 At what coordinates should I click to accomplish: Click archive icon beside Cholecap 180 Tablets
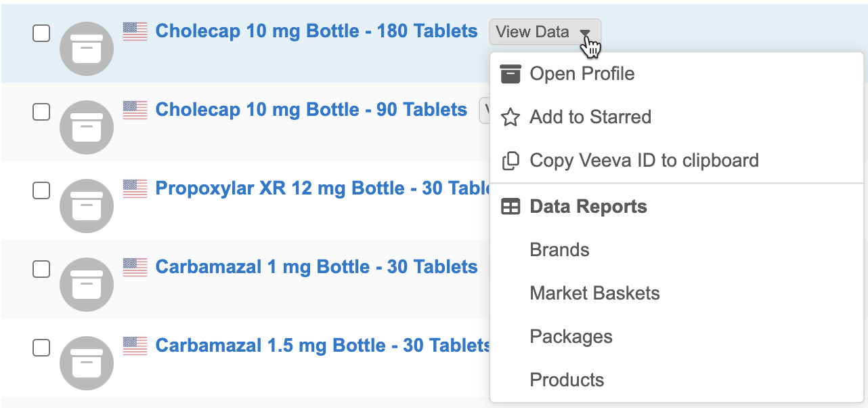coord(87,48)
